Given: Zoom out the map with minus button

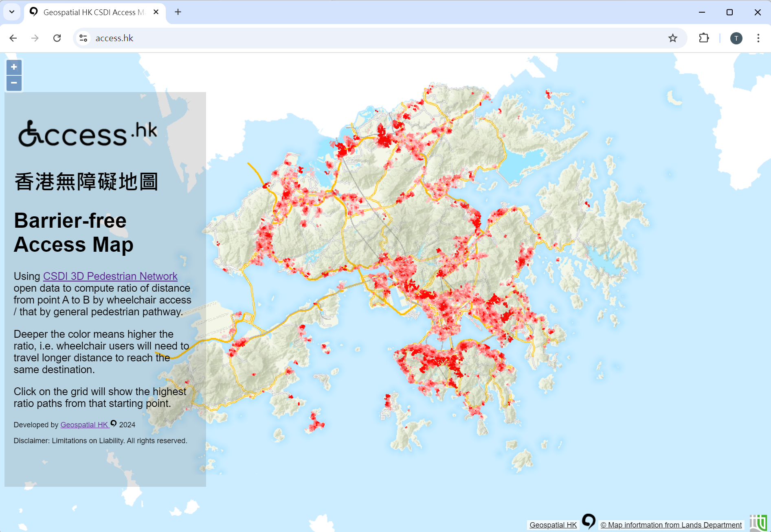Looking at the screenshot, I should (x=14, y=83).
